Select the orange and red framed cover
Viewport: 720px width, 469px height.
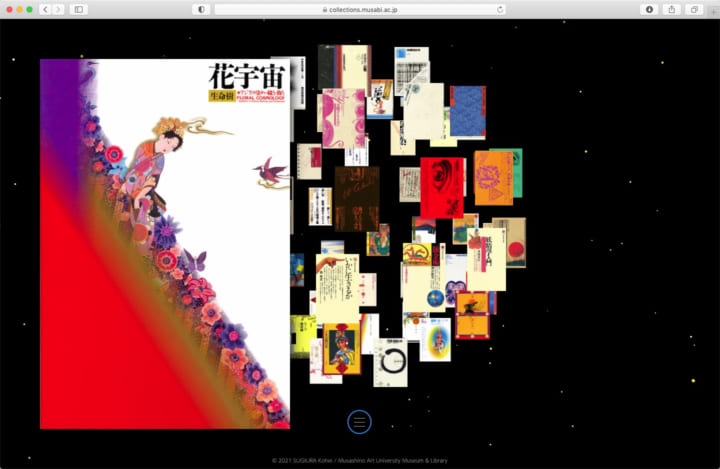[x=472, y=315]
